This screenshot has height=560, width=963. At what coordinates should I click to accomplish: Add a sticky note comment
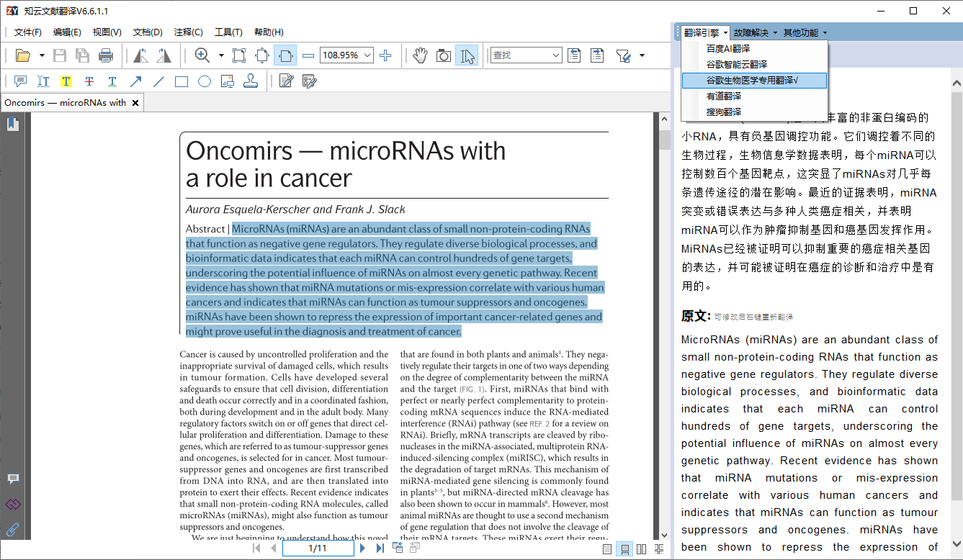pos(20,81)
